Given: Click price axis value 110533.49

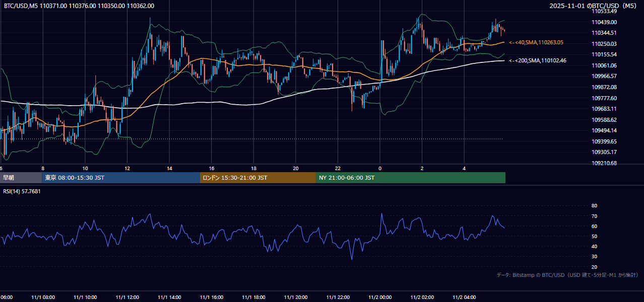Looking at the screenshot, I should pyautogui.click(x=605, y=11).
